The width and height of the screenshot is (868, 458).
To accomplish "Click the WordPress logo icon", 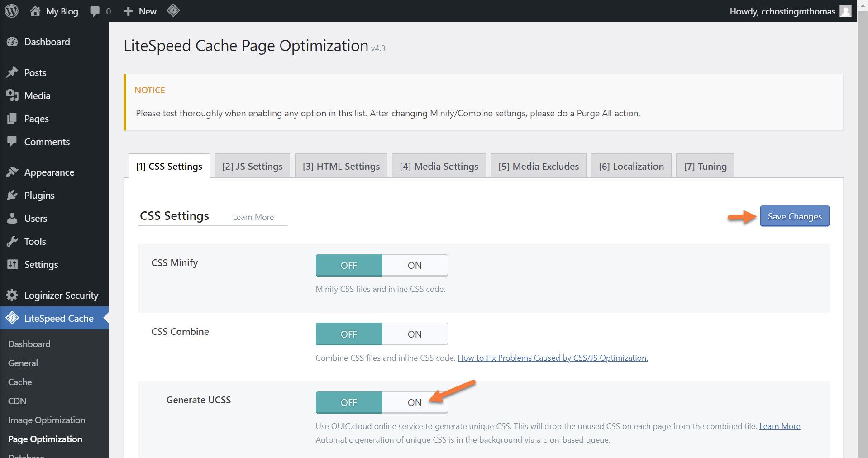I will (x=11, y=11).
